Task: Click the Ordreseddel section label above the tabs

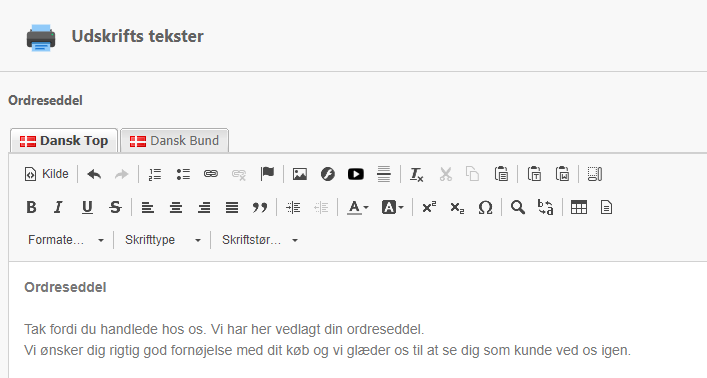Action: [x=45, y=100]
